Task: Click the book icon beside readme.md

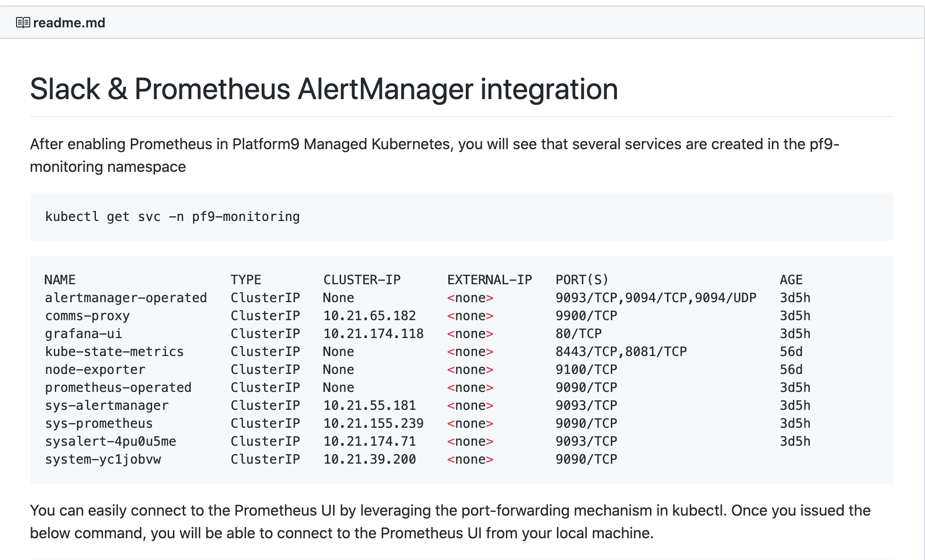Action: pyautogui.click(x=22, y=22)
